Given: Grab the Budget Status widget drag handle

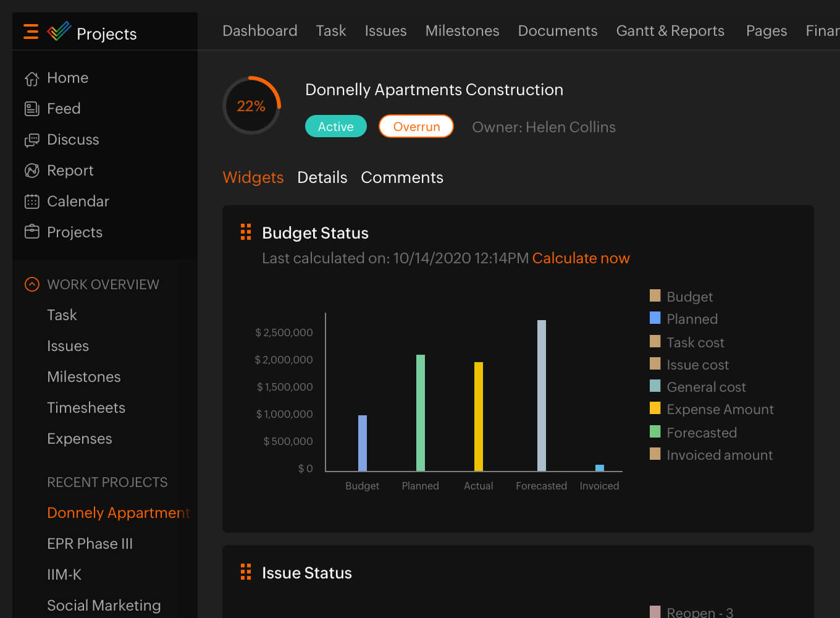Looking at the screenshot, I should 246,232.
